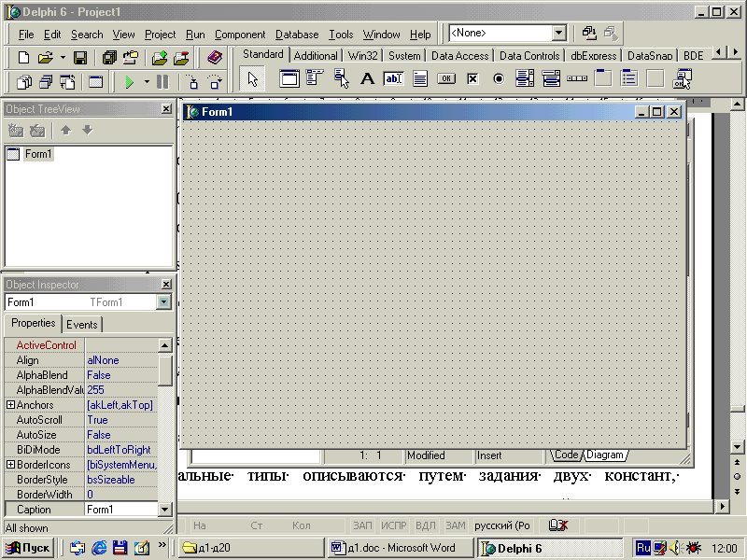Click the Save All toolbar icon
The image size is (747, 560).
click(x=109, y=58)
